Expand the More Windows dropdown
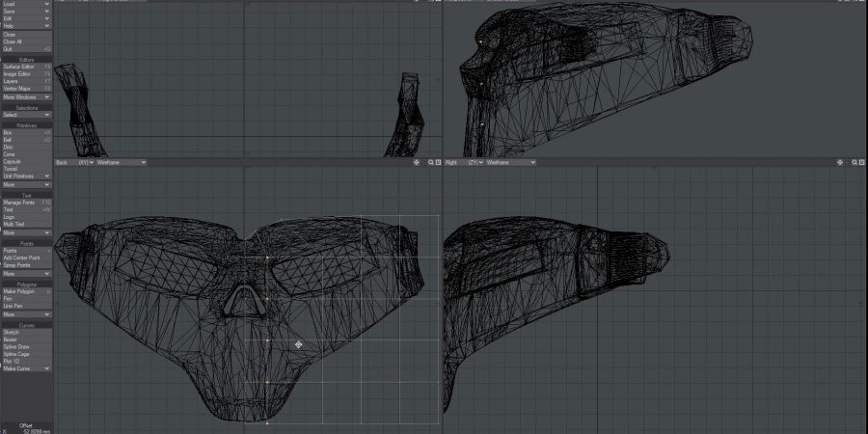 [x=26, y=96]
